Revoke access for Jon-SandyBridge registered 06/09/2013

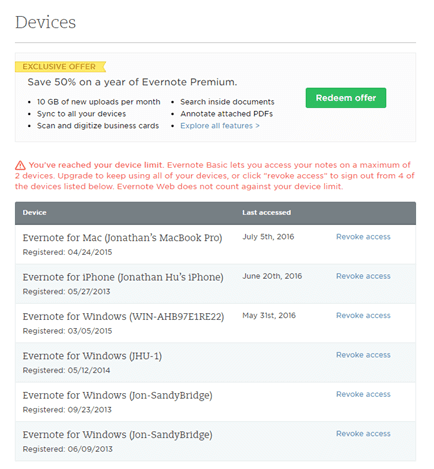363,433
